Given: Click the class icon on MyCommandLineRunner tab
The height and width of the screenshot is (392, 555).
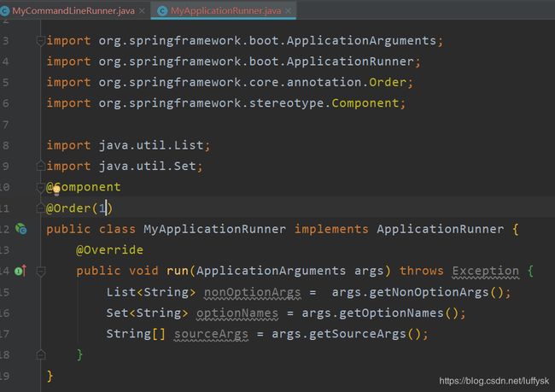Looking at the screenshot, I should click(5, 11).
